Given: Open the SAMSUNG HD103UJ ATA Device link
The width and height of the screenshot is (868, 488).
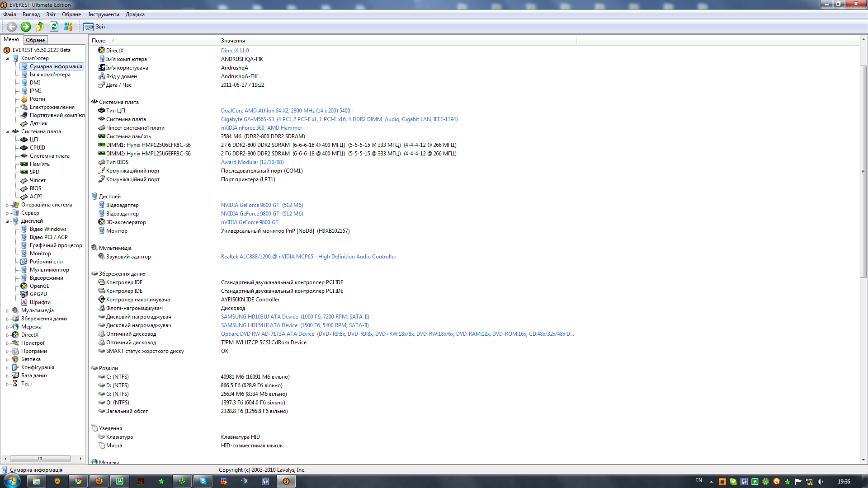Looking at the screenshot, I should tap(295, 317).
